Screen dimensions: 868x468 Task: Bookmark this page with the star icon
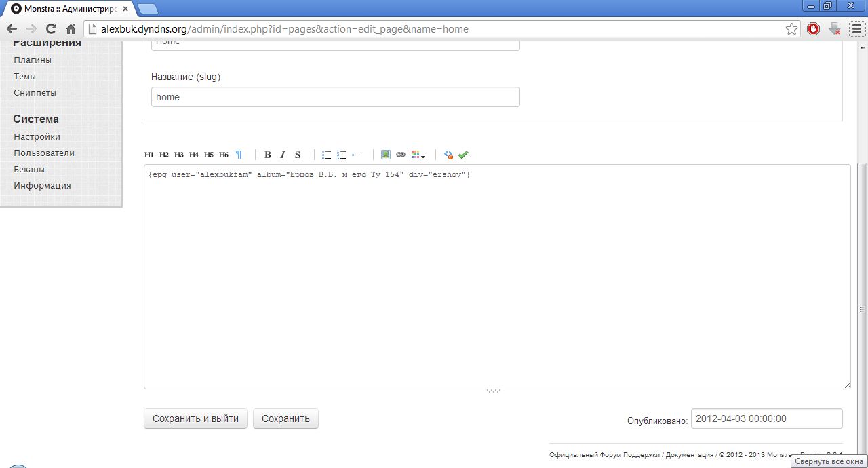(791, 29)
